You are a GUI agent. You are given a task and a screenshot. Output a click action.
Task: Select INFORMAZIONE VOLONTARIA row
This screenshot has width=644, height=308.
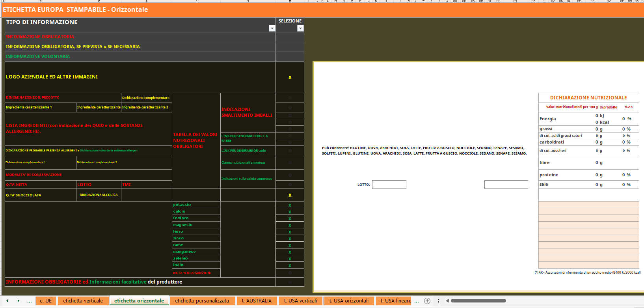[x=140, y=57]
